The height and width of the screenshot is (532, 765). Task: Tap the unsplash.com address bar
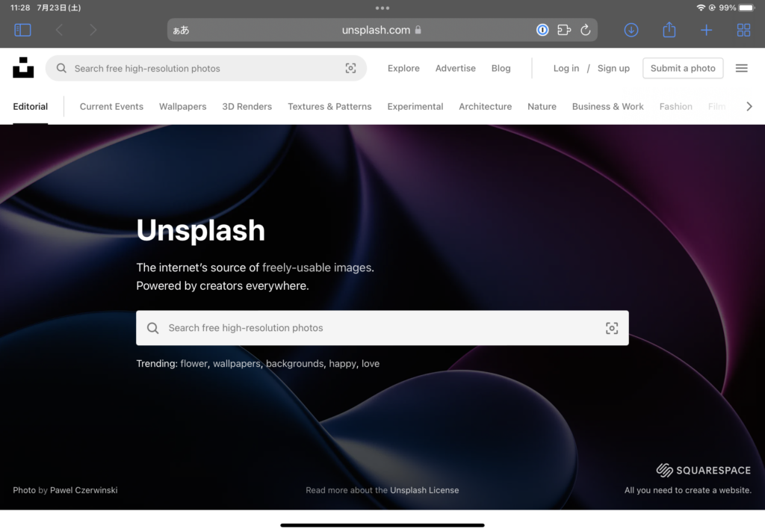point(382,30)
